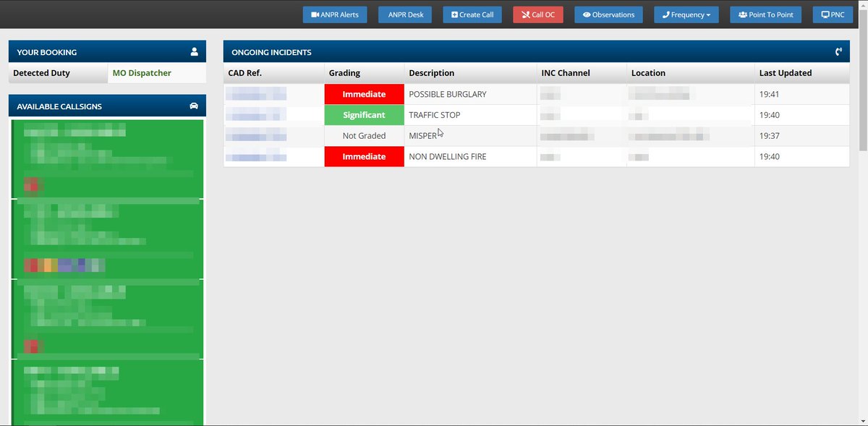Image resolution: width=868 pixels, height=426 pixels.
Task: Sort by the Grading column header
Action: (x=344, y=73)
